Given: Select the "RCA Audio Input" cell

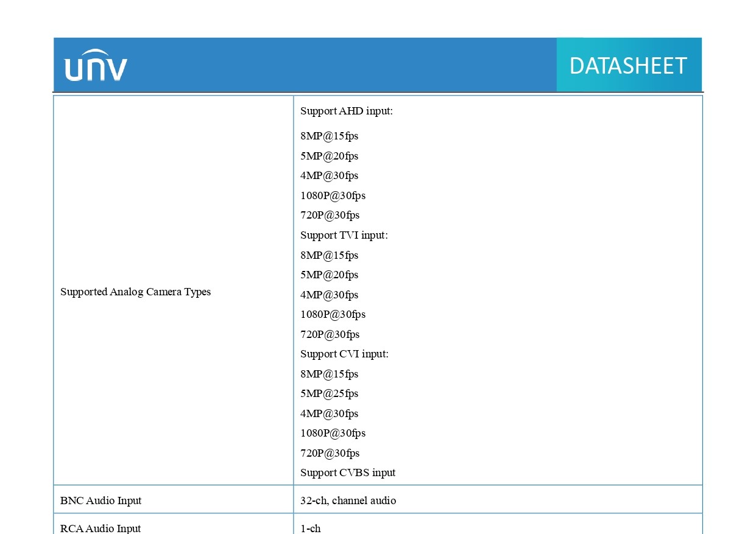Looking at the screenshot, I should [x=174, y=524].
